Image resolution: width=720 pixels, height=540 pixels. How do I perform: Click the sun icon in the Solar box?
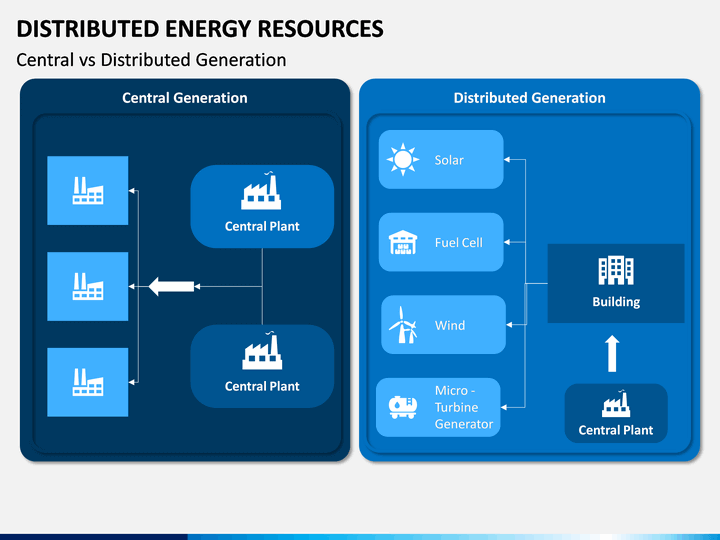[x=403, y=159]
